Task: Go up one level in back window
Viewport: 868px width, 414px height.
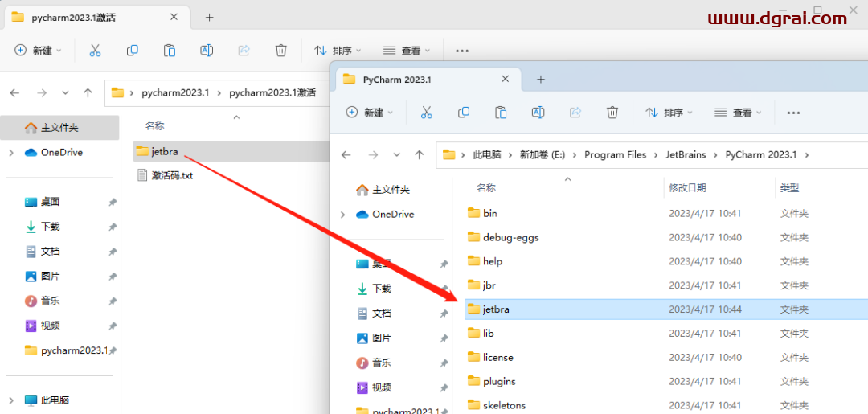Action: pyautogui.click(x=88, y=93)
